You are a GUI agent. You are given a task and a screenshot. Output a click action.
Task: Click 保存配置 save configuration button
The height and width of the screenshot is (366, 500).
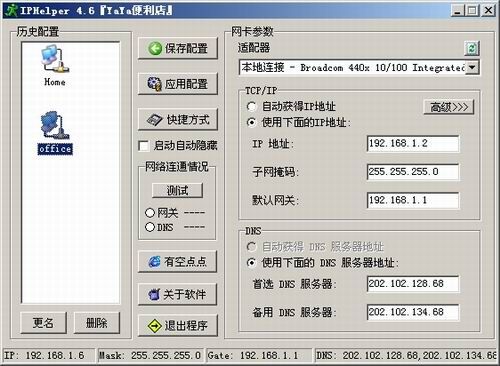[x=178, y=49]
